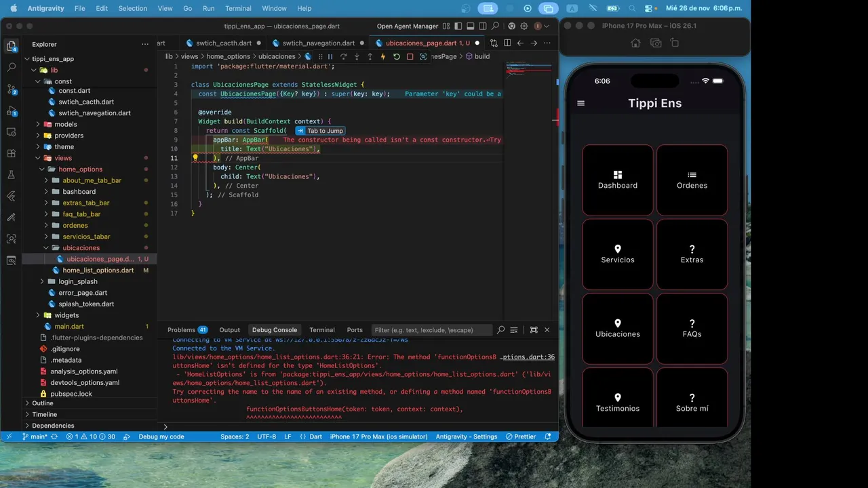Switch to swtich_cacth.dart editor tab
Image resolution: width=868 pixels, height=488 pixels.
pos(222,43)
